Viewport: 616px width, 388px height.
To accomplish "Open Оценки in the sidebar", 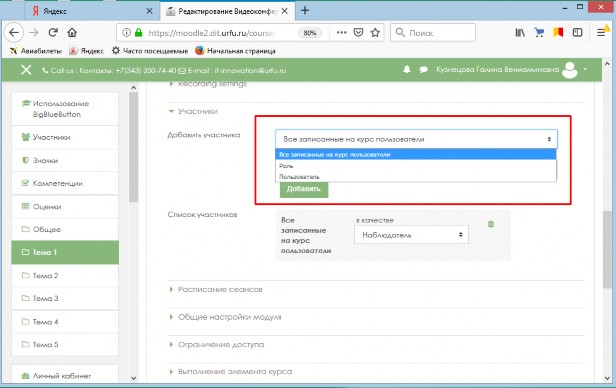I will (x=65, y=206).
